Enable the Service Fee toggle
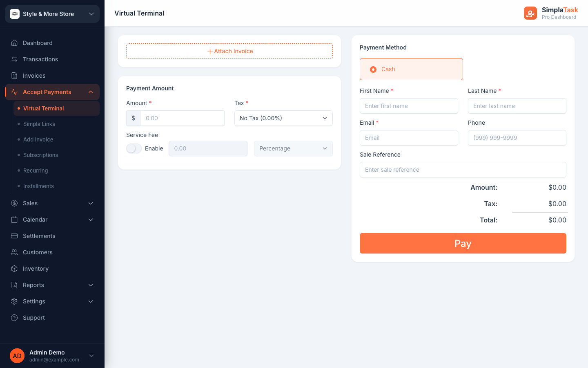Viewport: 588px width, 368px height. tap(134, 148)
